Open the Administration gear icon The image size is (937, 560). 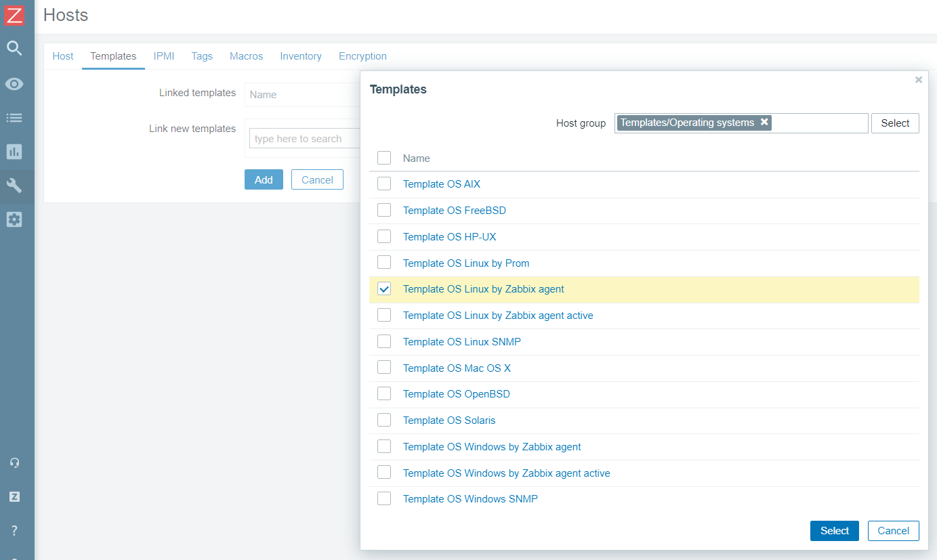click(14, 219)
